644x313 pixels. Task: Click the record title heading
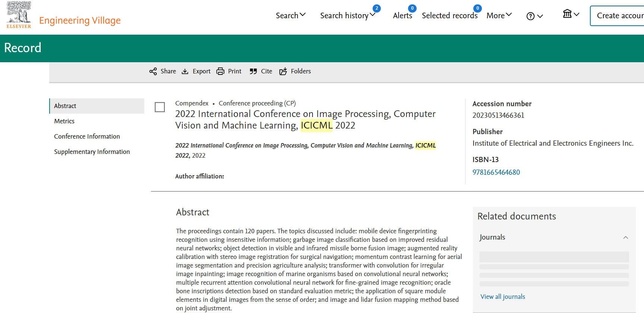click(x=305, y=120)
